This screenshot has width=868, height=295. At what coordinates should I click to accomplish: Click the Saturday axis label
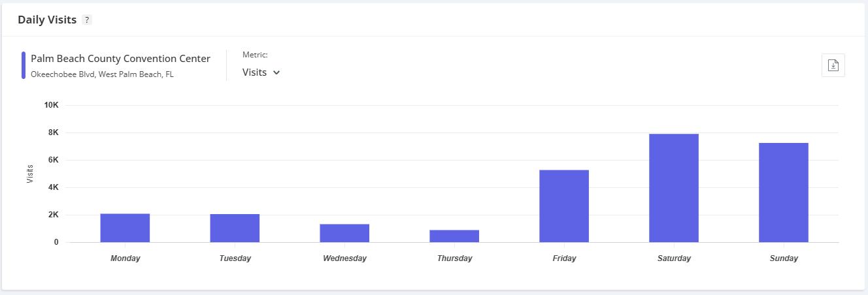pyautogui.click(x=674, y=258)
